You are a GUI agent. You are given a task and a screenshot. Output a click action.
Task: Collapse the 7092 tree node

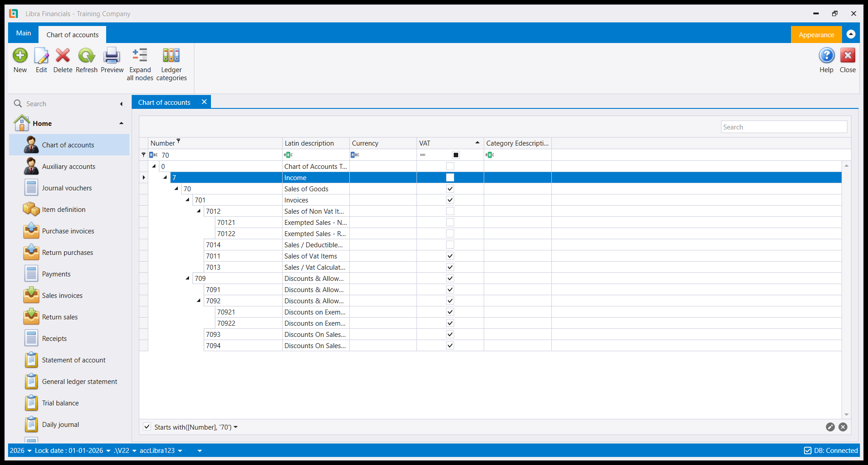tap(199, 301)
